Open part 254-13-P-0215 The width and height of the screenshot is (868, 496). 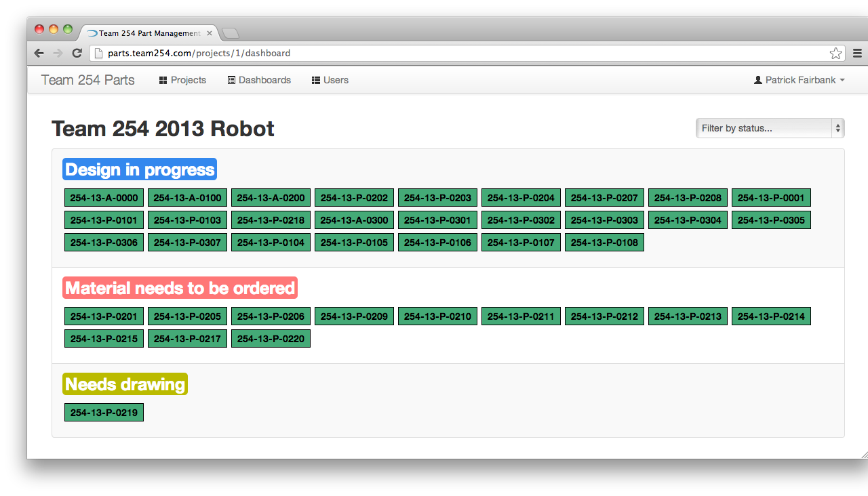104,339
